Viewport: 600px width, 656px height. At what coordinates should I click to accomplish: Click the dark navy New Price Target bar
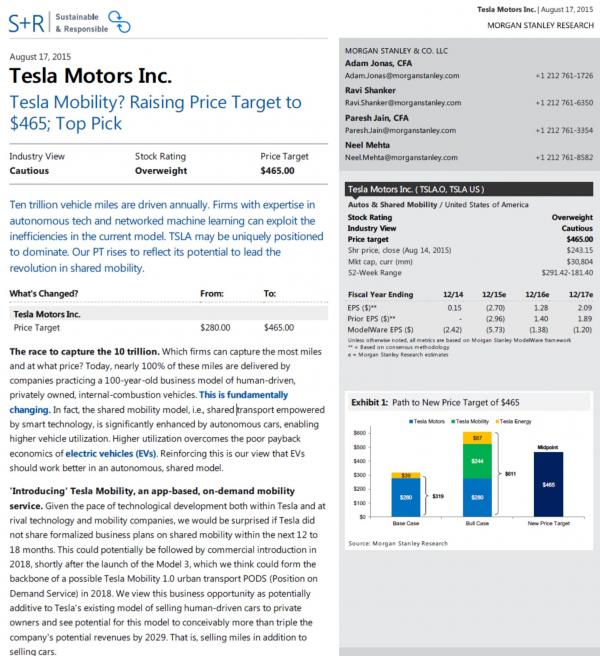tap(549, 484)
